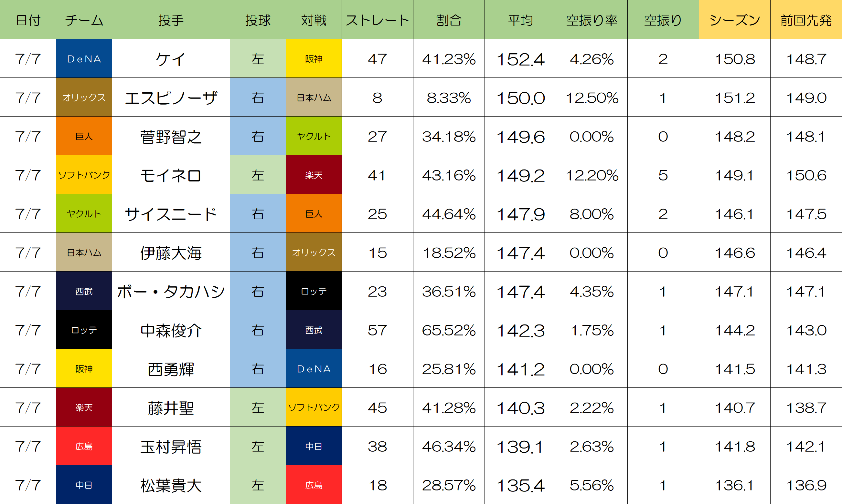842x504 pixels.
Task: Select the モイネロ pitcher cell
Action: coord(171,175)
